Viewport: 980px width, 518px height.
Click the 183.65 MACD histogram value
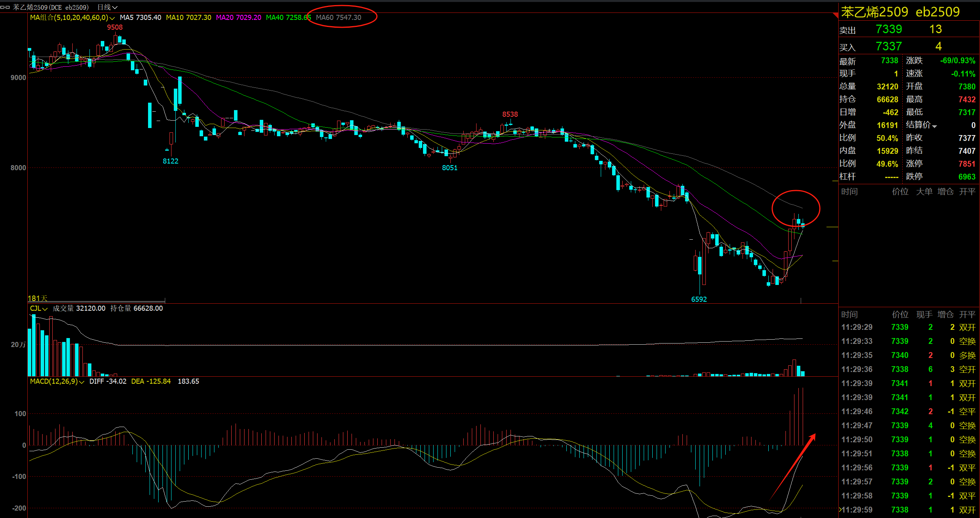click(188, 381)
